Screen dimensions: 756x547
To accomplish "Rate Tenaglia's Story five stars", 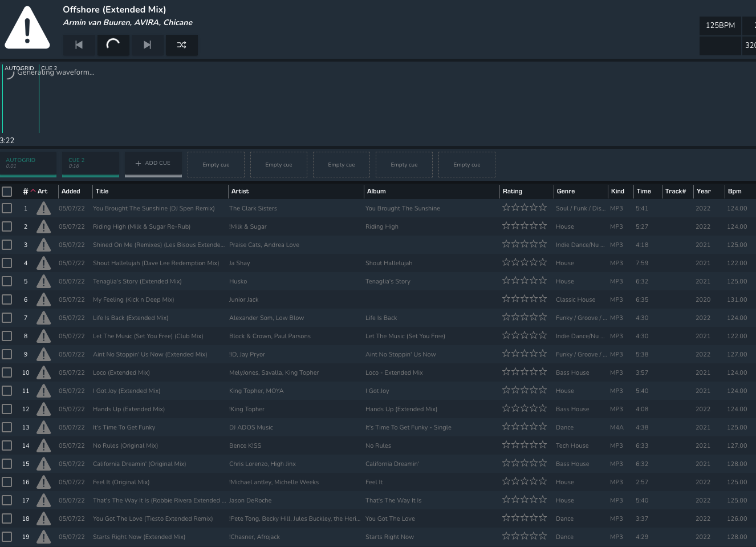I will [x=543, y=281].
